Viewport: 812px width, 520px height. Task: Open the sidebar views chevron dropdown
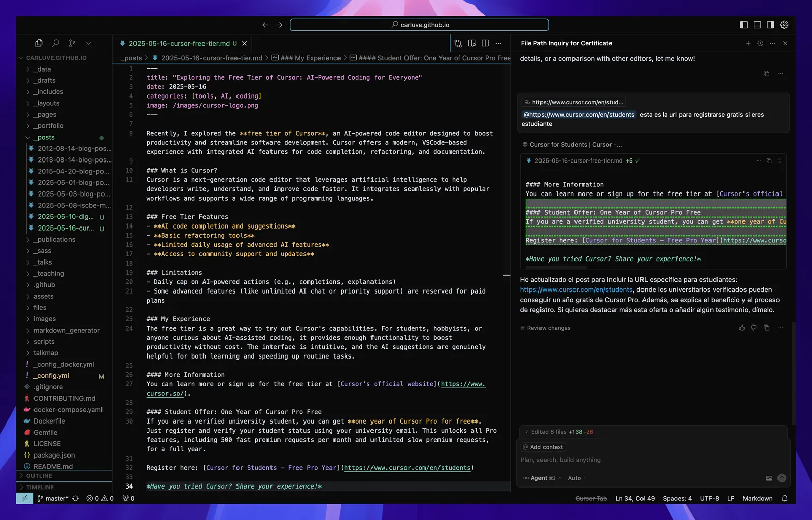(88, 43)
